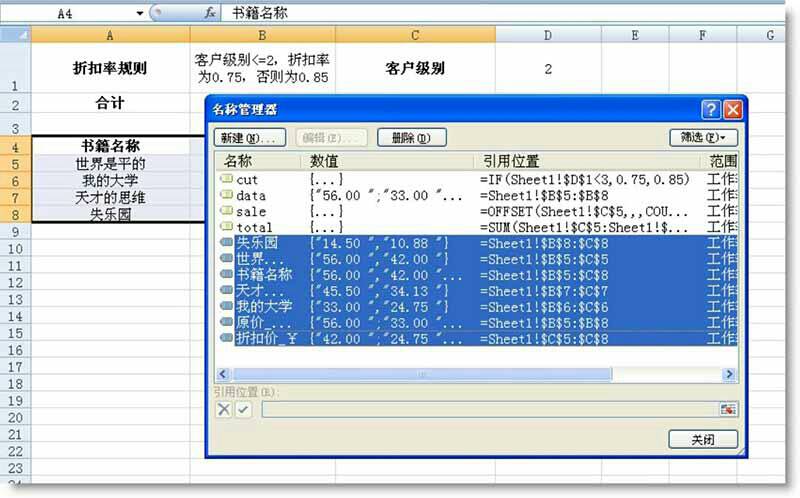Click the collapse dialog range-picker icon
The image size is (800, 498).
pyautogui.click(x=727, y=409)
